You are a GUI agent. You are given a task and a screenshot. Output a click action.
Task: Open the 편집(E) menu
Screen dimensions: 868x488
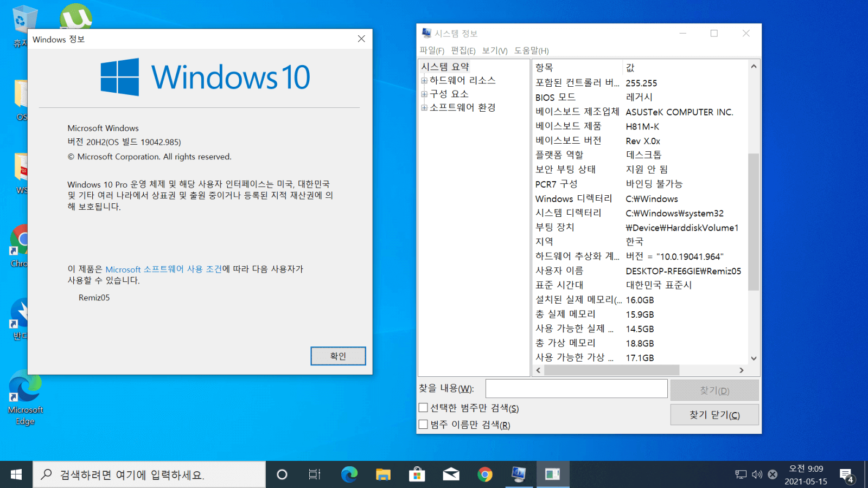pyautogui.click(x=463, y=50)
